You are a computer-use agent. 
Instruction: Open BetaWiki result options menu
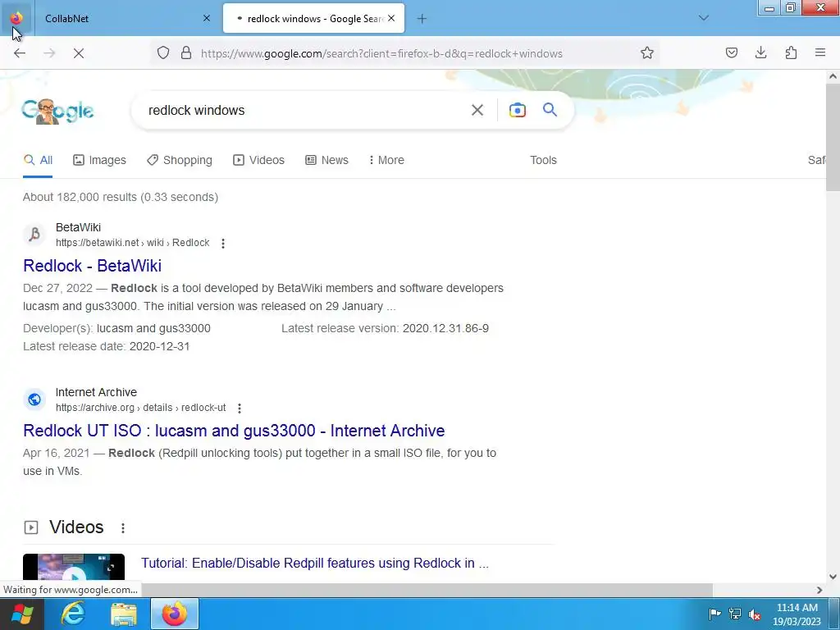point(223,243)
